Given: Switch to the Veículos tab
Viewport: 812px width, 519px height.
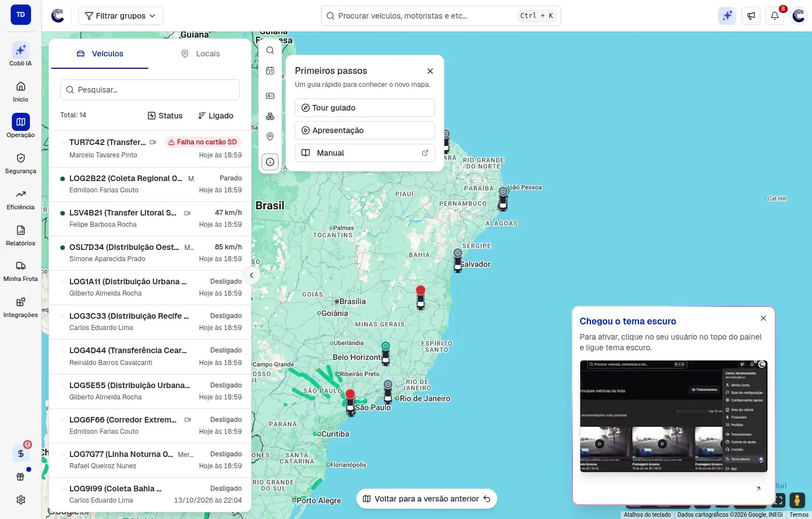Looking at the screenshot, I should [100, 54].
